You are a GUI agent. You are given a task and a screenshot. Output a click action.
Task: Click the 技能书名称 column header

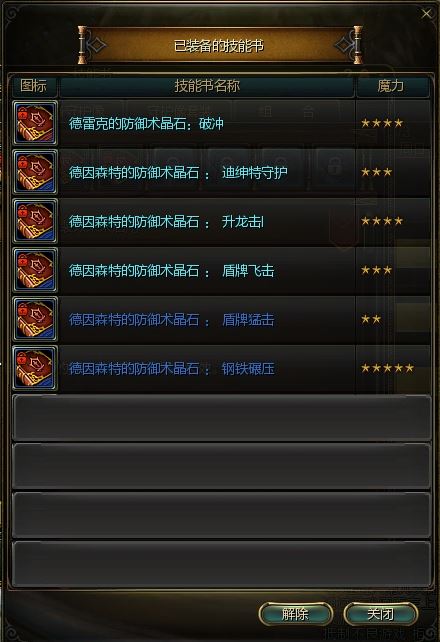(x=207, y=86)
